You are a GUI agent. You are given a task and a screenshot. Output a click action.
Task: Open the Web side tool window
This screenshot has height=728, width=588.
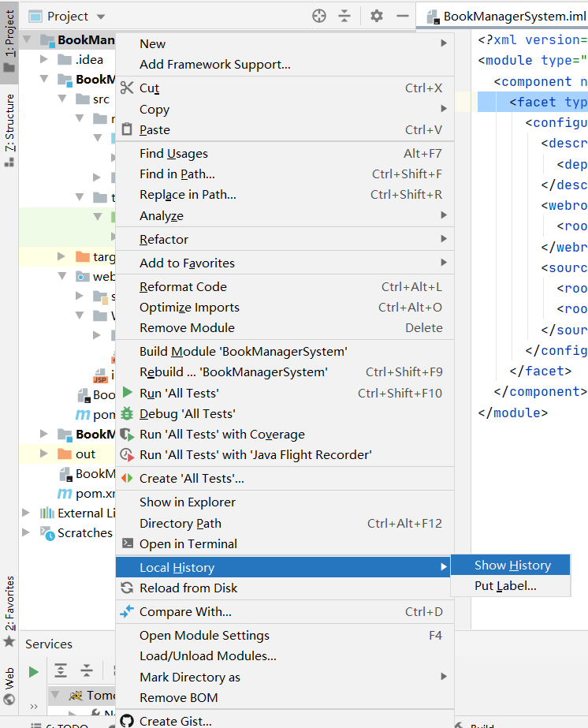point(9,686)
